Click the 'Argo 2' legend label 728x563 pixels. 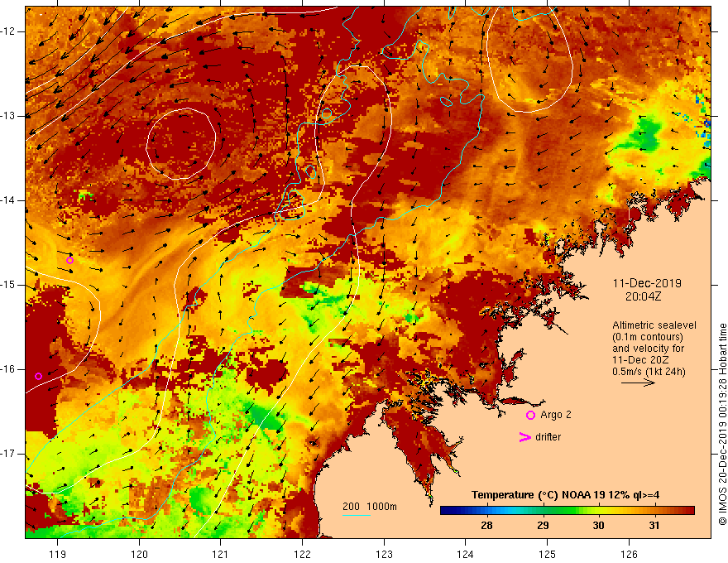point(556,415)
